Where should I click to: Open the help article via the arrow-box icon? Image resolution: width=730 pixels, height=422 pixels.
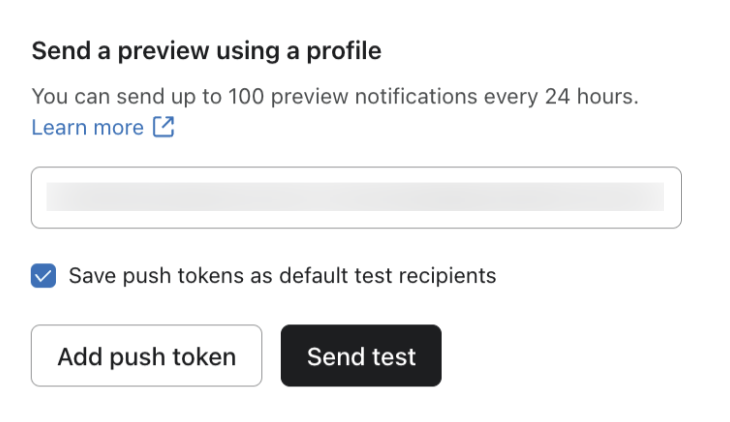point(163,127)
